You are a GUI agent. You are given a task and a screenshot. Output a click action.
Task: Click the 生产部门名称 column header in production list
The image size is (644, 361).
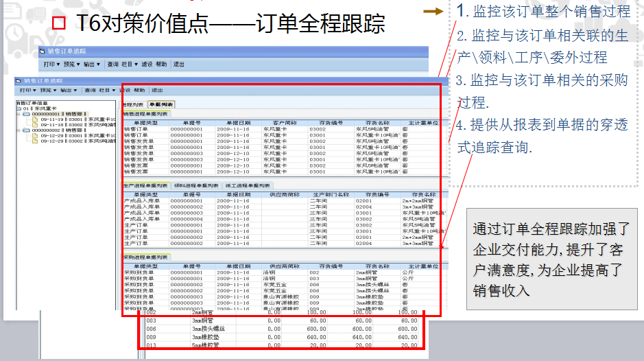[x=331, y=194]
